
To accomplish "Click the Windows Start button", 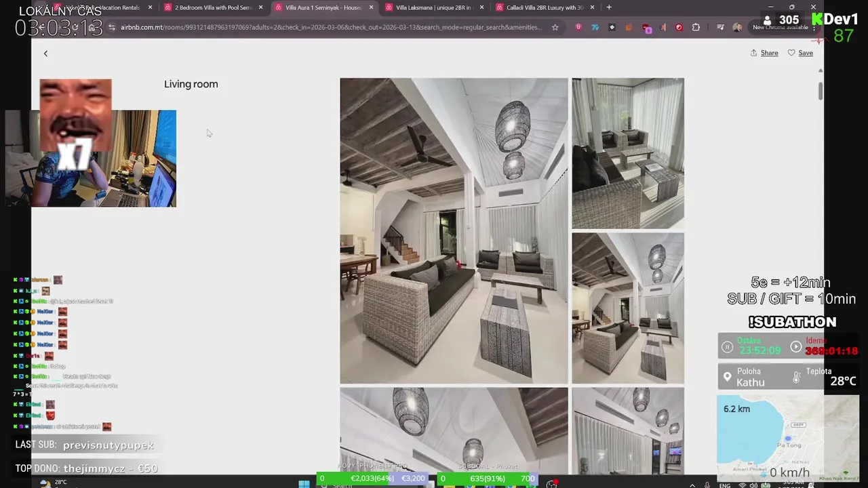I will point(304,483).
